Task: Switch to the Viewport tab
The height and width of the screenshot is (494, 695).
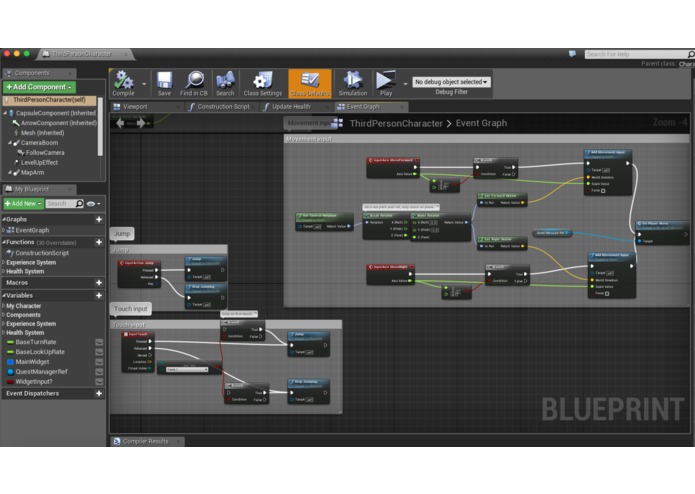Action: click(x=135, y=107)
